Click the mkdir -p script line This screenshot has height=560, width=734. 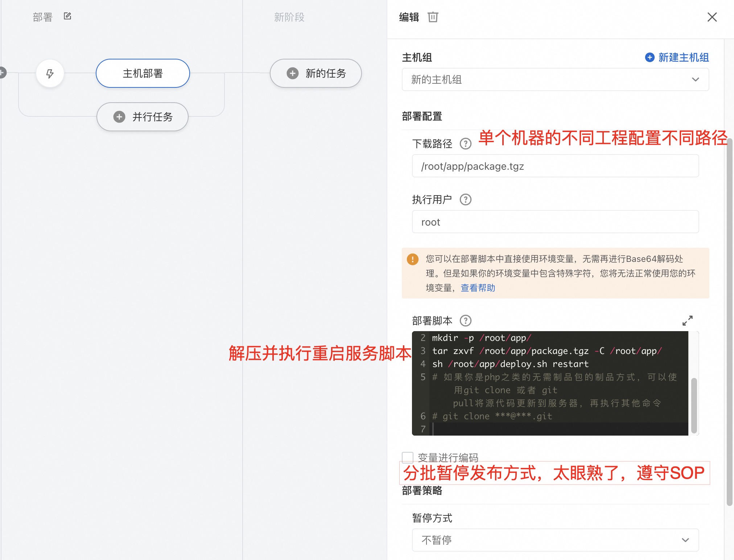coord(482,338)
